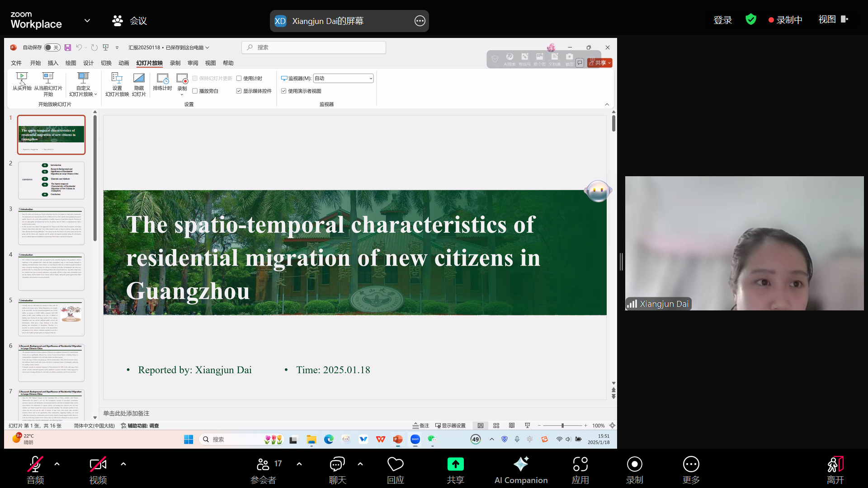Click the red Share (共享) button
This screenshot has width=868, height=488.
click(x=600, y=63)
